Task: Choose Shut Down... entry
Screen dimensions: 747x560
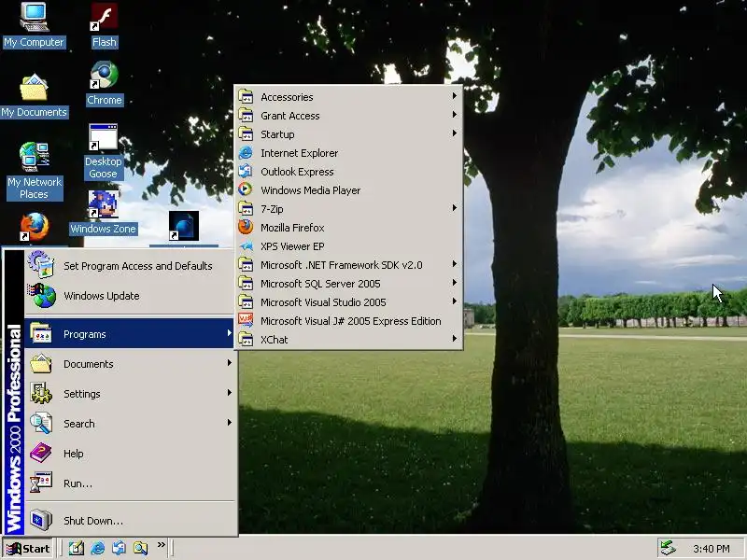Action: pos(129,521)
